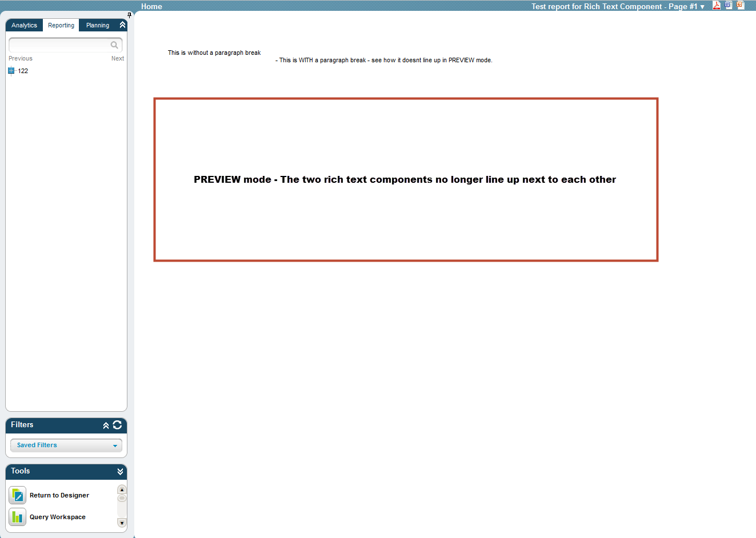756x538 pixels.
Task: Export the report to Word
Action: tap(729, 5)
